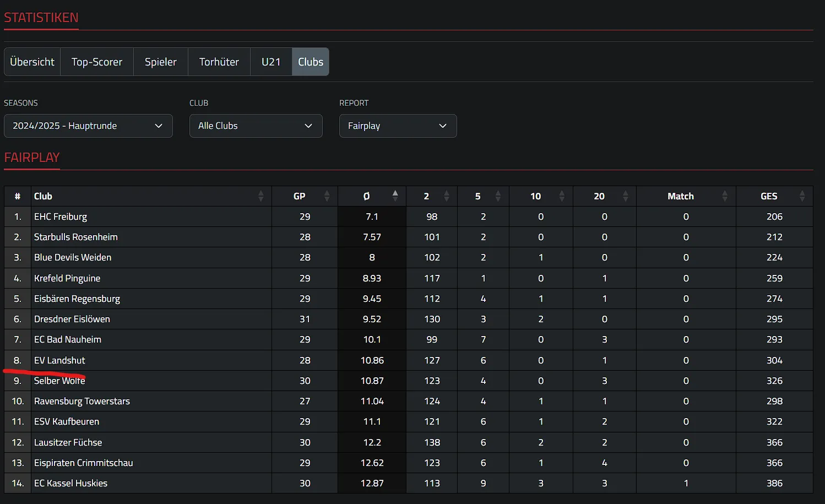
Task: Sort by 2-minute penalties column
Action: click(x=446, y=196)
